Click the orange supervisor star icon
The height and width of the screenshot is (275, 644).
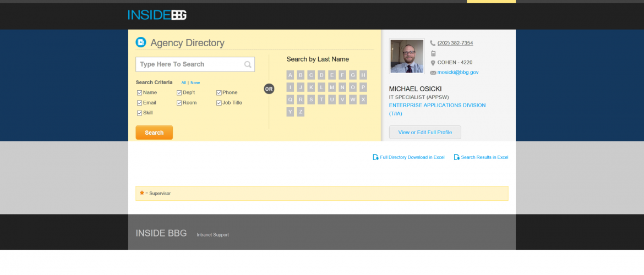point(141,193)
